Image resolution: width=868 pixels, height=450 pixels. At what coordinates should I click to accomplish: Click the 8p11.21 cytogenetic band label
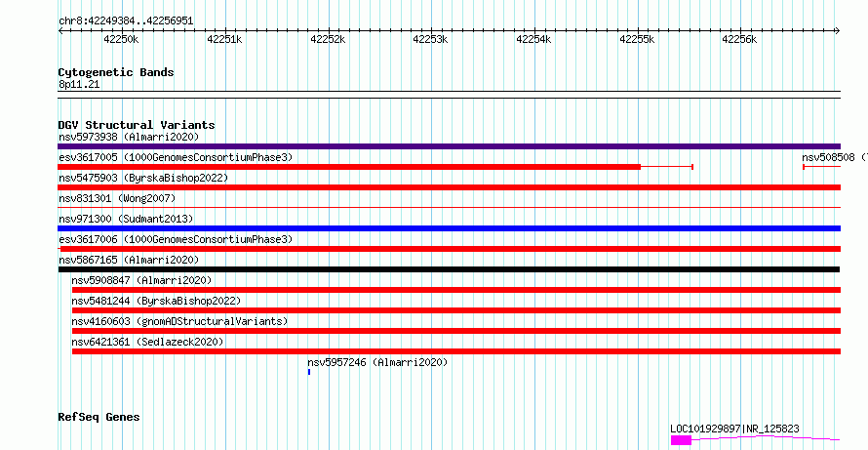pos(79,85)
